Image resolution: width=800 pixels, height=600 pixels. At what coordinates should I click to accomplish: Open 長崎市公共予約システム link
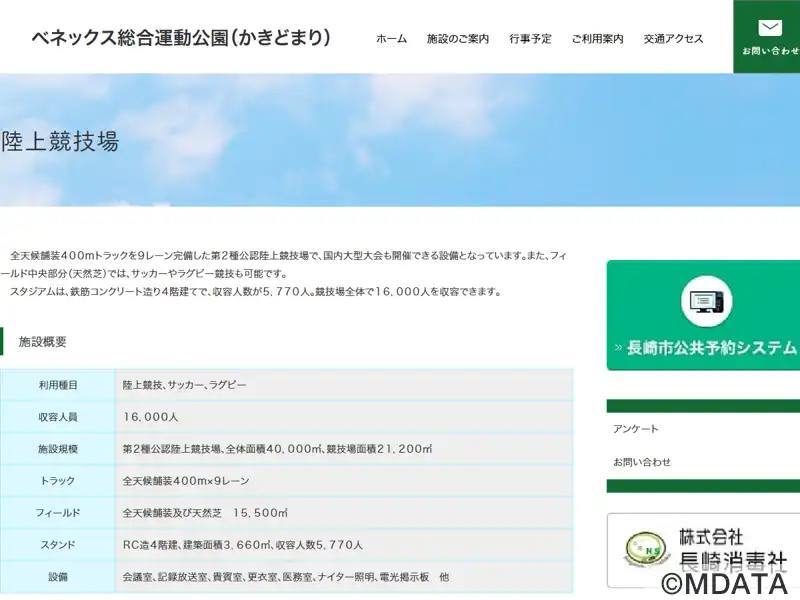(704, 315)
